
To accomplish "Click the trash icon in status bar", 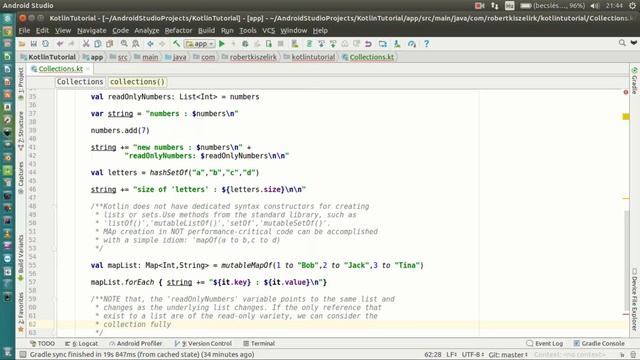I will pyautogui.click(x=633, y=355).
